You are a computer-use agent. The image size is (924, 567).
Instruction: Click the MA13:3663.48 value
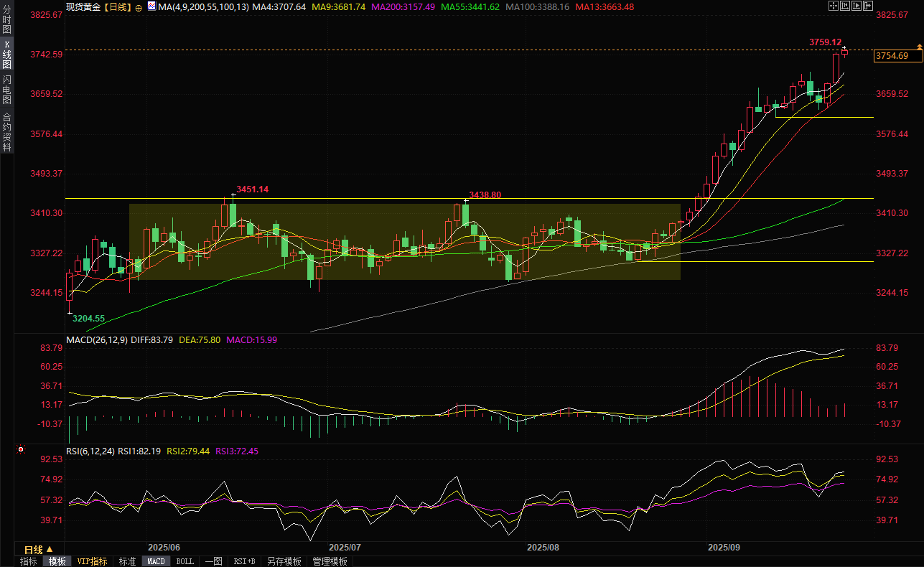click(x=605, y=6)
